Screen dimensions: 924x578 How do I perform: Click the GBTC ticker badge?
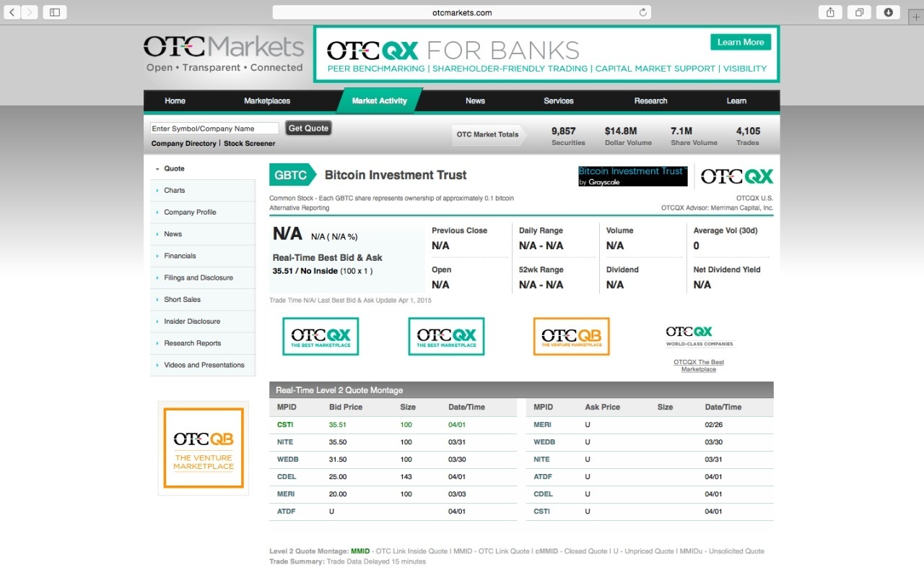click(x=292, y=175)
